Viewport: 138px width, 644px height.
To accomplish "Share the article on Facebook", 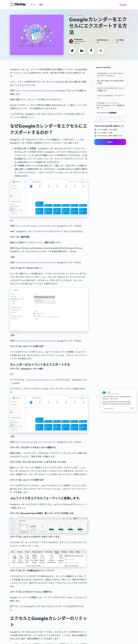I will pos(91,51).
